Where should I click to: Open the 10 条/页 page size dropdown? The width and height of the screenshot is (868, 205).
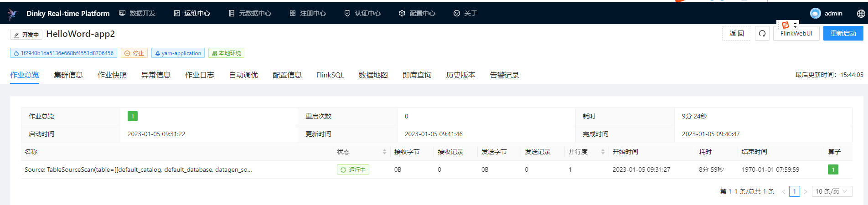[832, 191]
